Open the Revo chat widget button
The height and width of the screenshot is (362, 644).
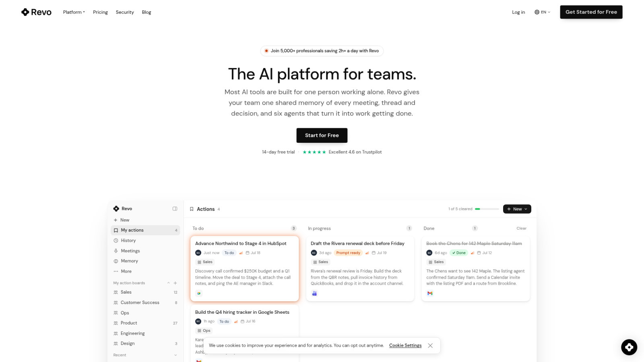coord(629,347)
